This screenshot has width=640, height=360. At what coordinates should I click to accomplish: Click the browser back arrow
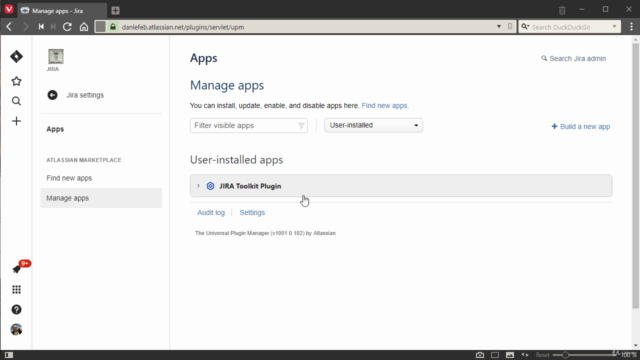(x=9, y=27)
